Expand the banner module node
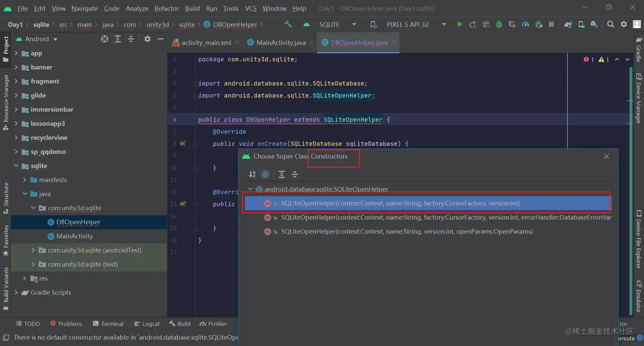This screenshot has height=346, width=644. [16, 67]
